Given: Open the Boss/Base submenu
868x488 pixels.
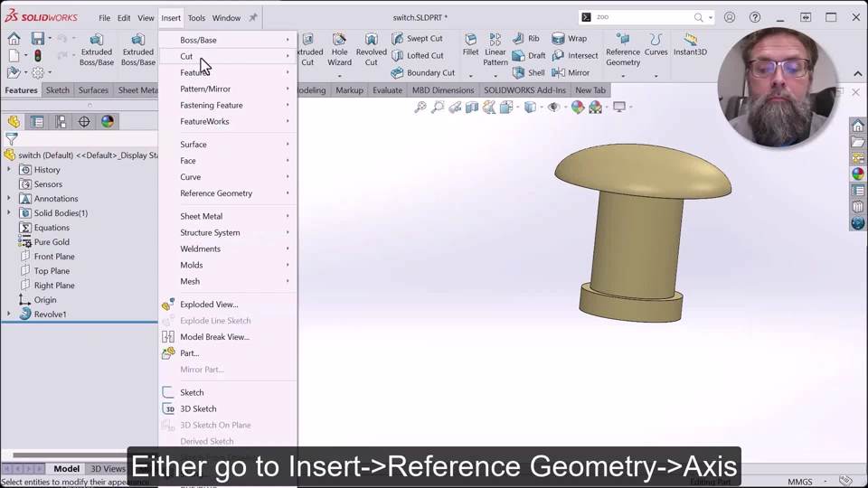Looking at the screenshot, I should tap(228, 40).
